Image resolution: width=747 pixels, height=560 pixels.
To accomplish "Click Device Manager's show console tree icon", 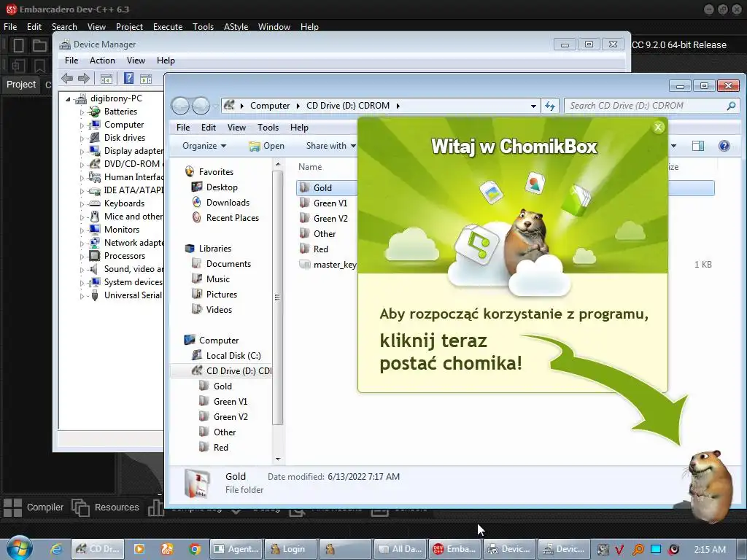I will coord(107,79).
